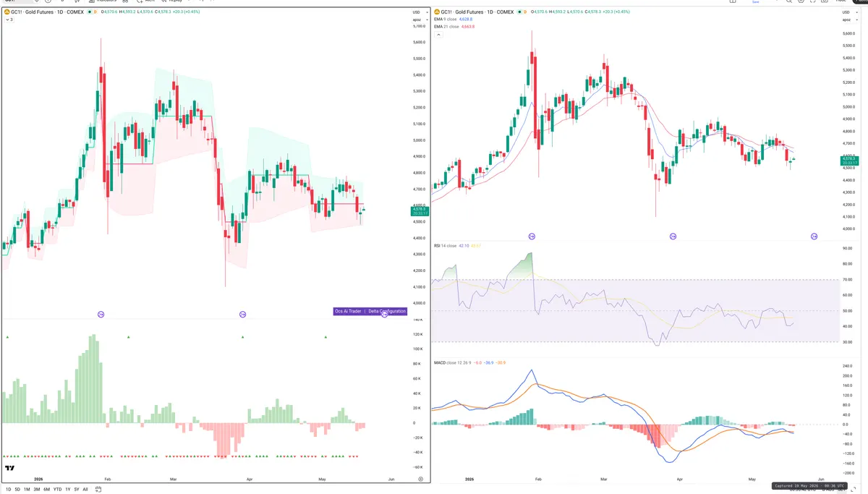The width and height of the screenshot is (868, 494).
Task: Click GC1! Gold Futures title in right chart
Action: pos(477,12)
